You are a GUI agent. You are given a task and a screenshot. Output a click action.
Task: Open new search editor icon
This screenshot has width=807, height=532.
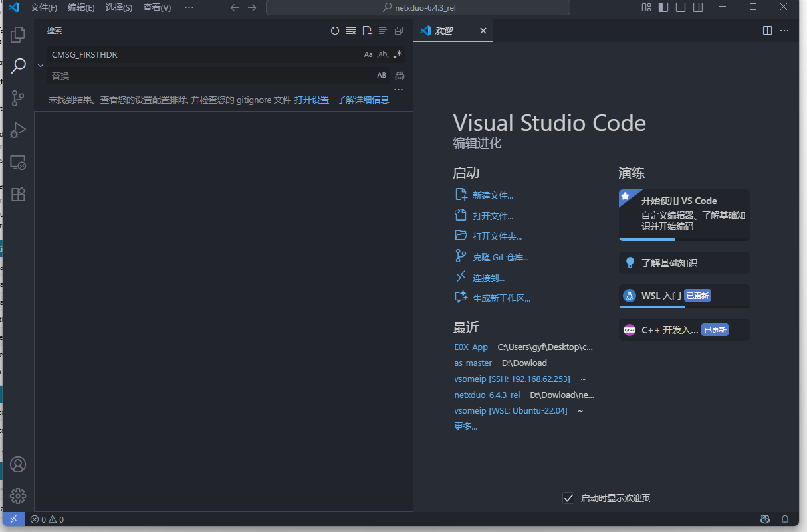point(367,31)
